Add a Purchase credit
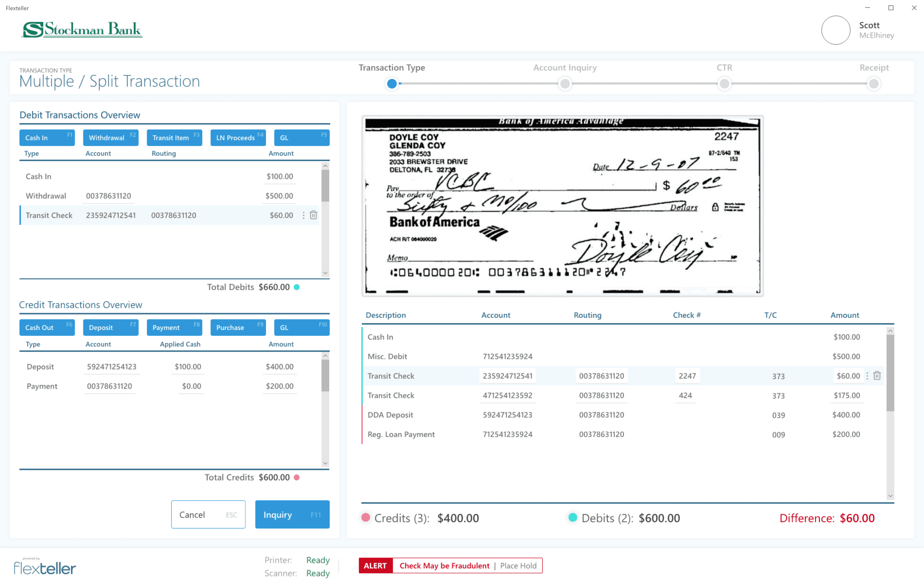This screenshot has width=924, height=584. click(x=238, y=327)
